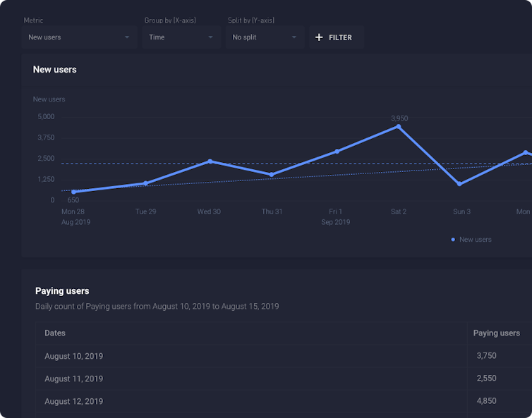The width and height of the screenshot is (532, 418).
Task: Click the Wed 30 data point
Action: click(x=210, y=161)
